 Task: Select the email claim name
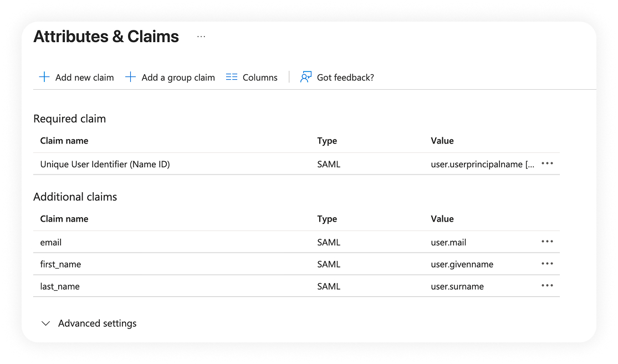(51, 243)
